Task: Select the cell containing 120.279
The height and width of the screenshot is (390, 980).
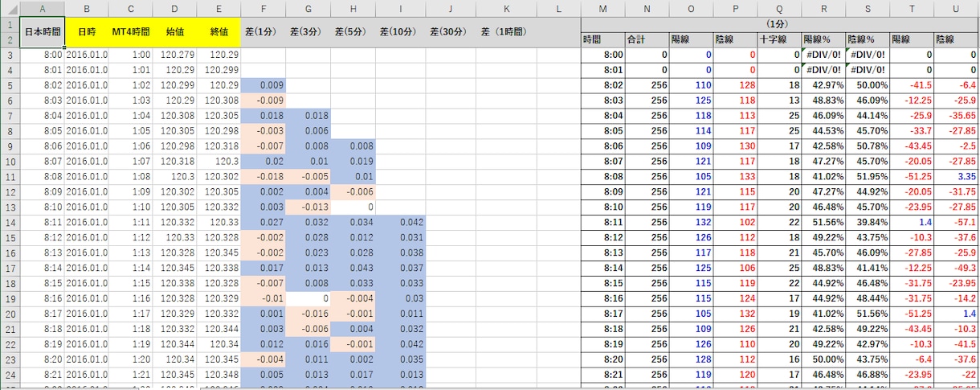Action: 174,55
